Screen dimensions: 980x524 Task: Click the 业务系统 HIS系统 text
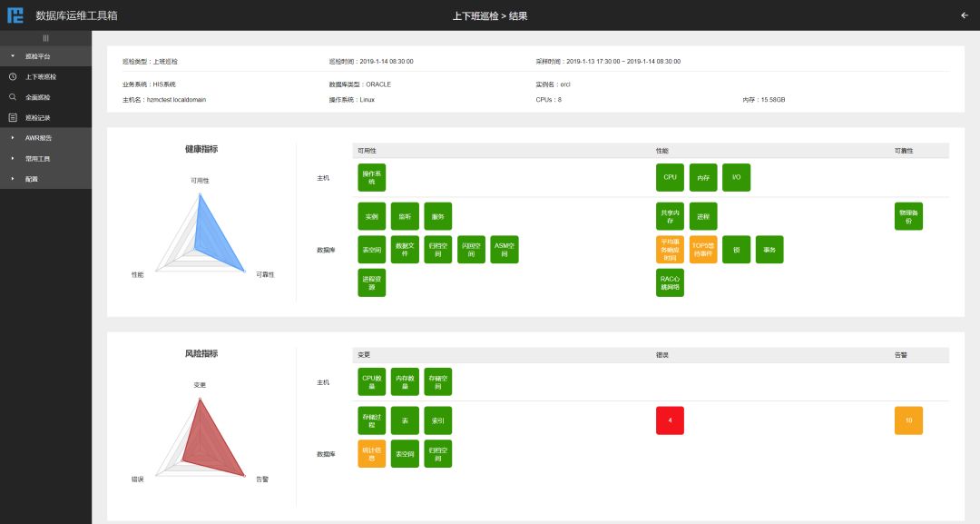point(149,84)
